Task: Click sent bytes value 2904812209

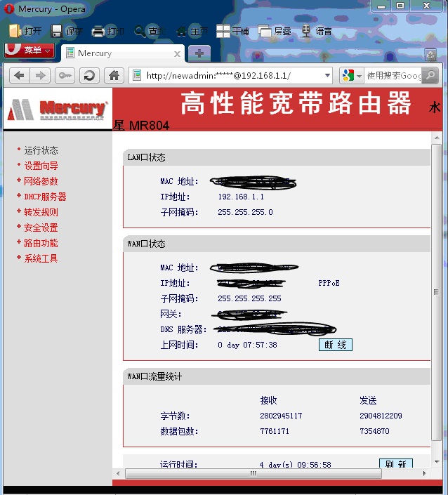Action: click(x=381, y=416)
